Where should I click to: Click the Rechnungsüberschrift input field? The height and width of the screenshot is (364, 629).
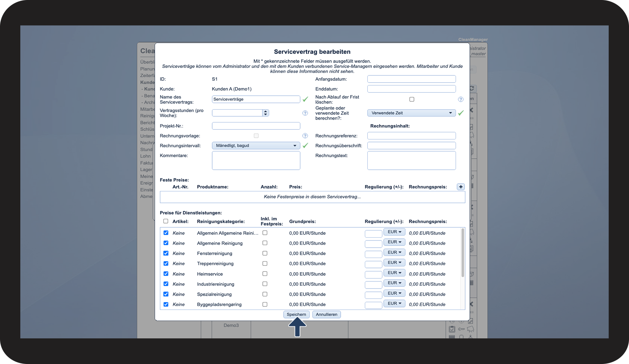pyautogui.click(x=412, y=146)
